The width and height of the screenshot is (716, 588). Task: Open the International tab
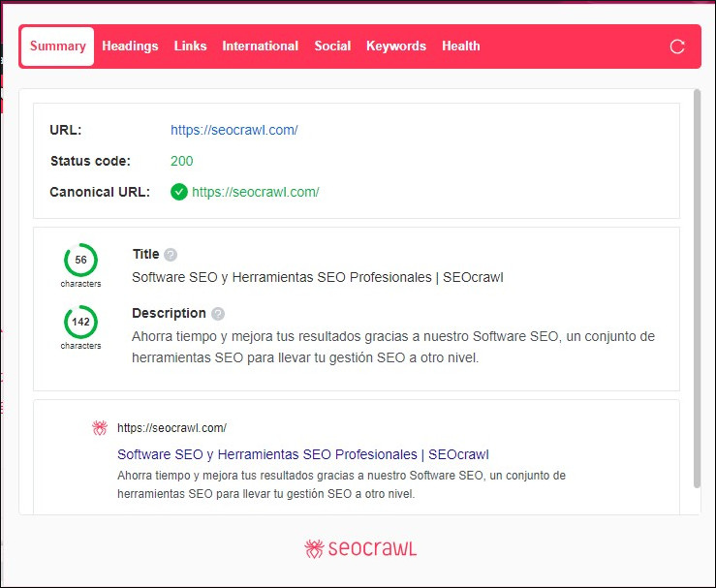(x=261, y=46)
